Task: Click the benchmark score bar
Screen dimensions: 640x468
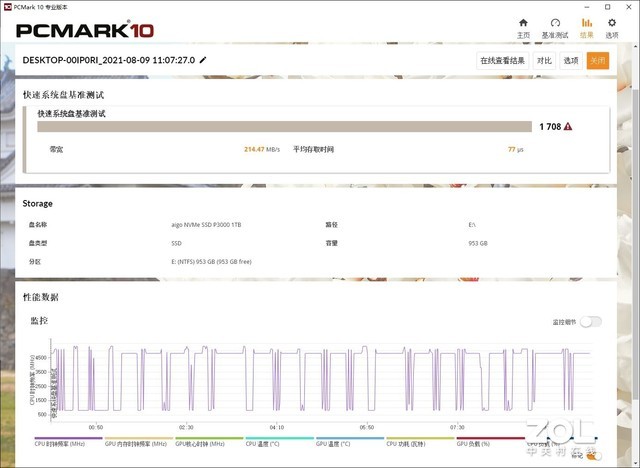Action: point(284,126)
